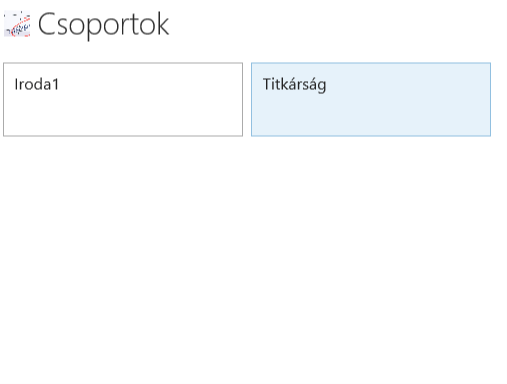This screenshot has width=507, height=384.
Task: Click the site logo beside Csoportok
Action: coord(17,24)
